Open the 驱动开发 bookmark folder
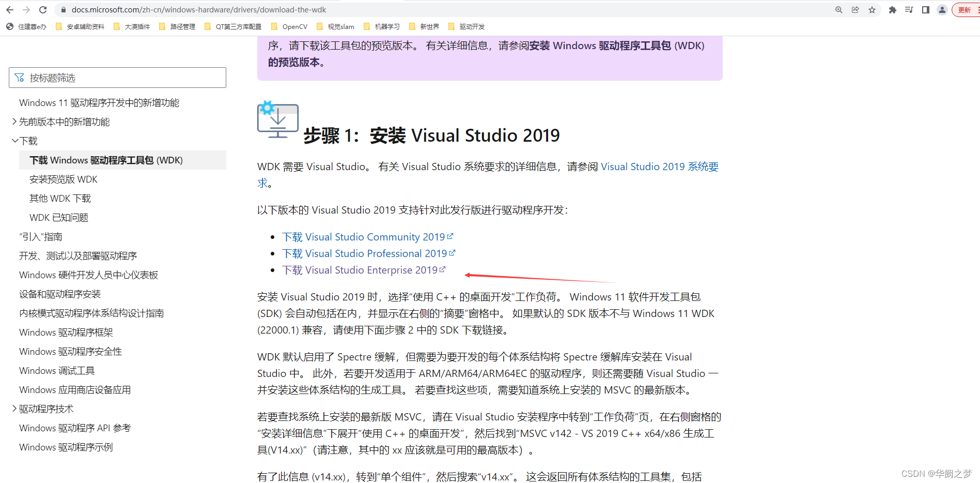The width and height of the screenshot is (980, 483). click(x=466, y=26)
